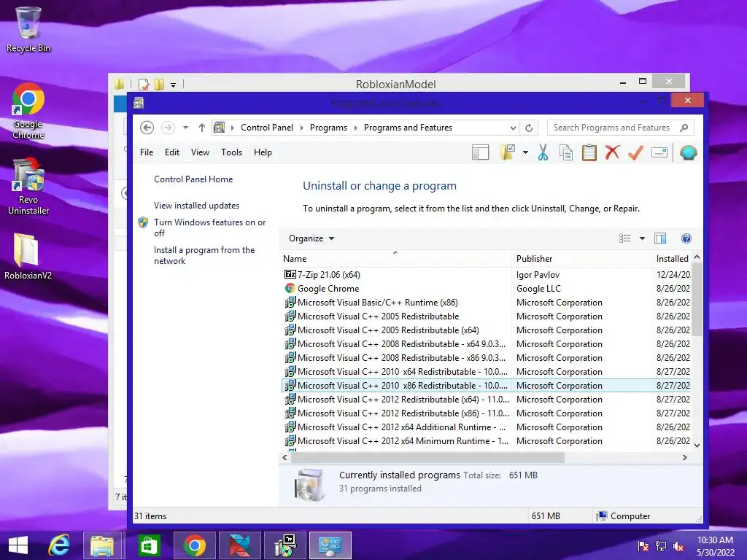The width and height of the screenshot is (747, 560).
Task: Click the horizontal scrollbar thumb
Action: 427,457
